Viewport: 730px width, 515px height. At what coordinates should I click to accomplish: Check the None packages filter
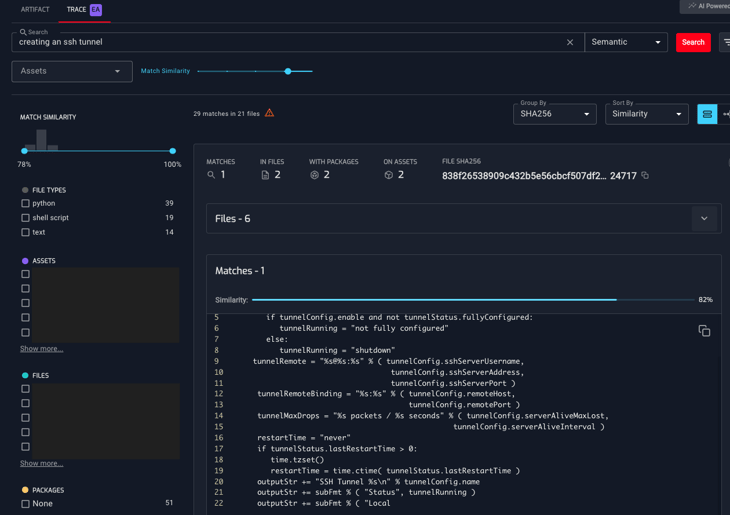tap(26, 504)
